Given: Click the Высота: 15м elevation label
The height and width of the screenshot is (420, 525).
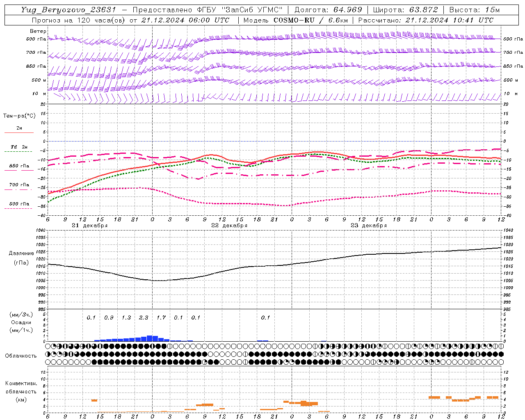Looking at the screenshot, I should pyautogui.click(x=475, y=10).
